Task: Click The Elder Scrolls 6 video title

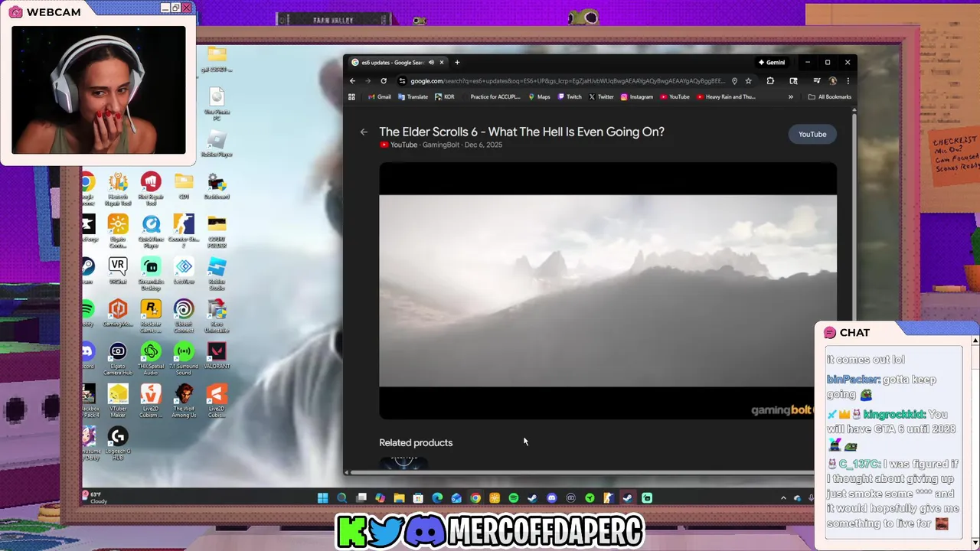Action: (x=521, y=132)
